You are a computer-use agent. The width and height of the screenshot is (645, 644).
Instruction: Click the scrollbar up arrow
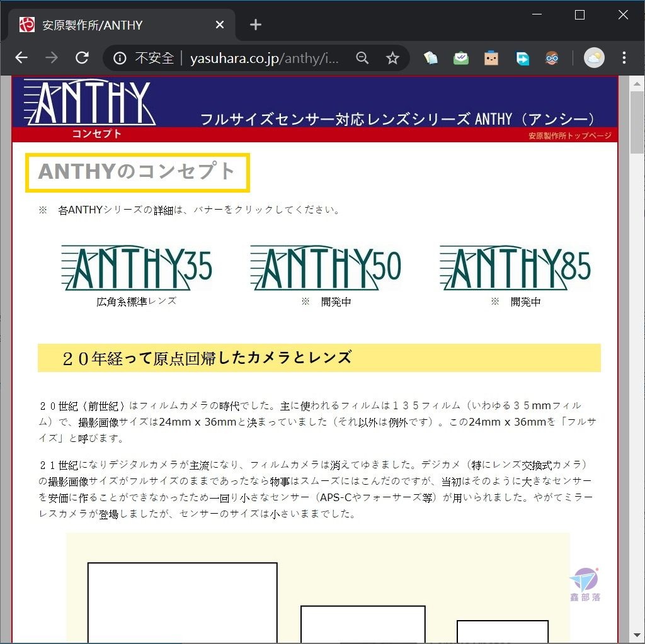[637, 84]
